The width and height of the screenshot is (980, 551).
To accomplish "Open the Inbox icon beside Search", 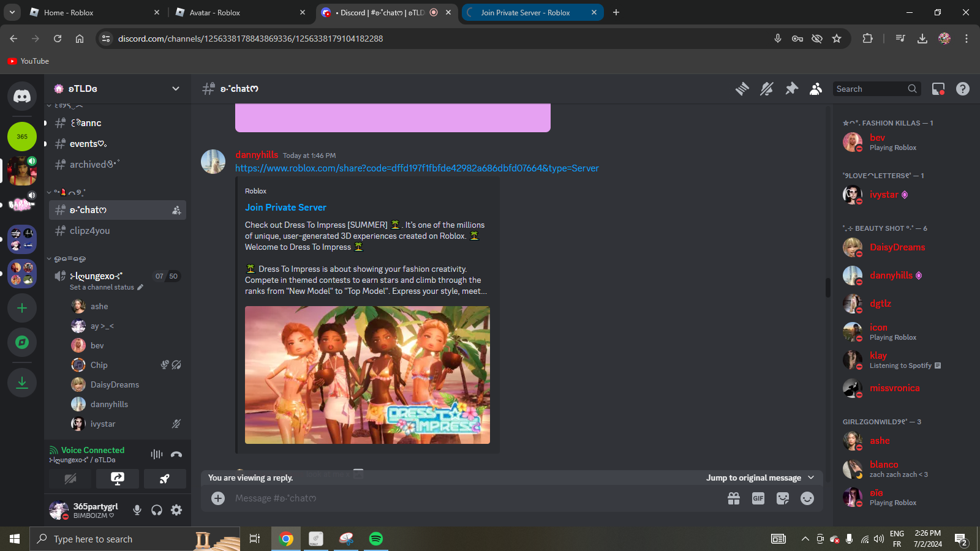I will tap(938, 89).
